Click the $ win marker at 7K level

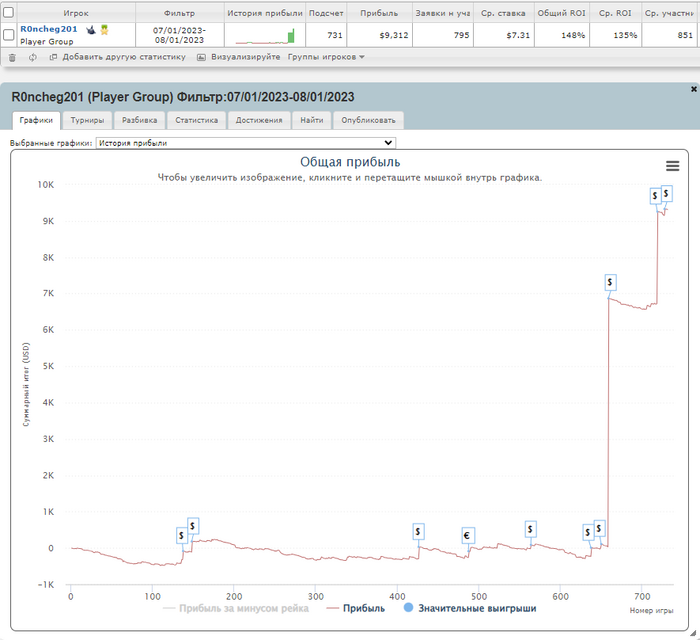(610, 282)
